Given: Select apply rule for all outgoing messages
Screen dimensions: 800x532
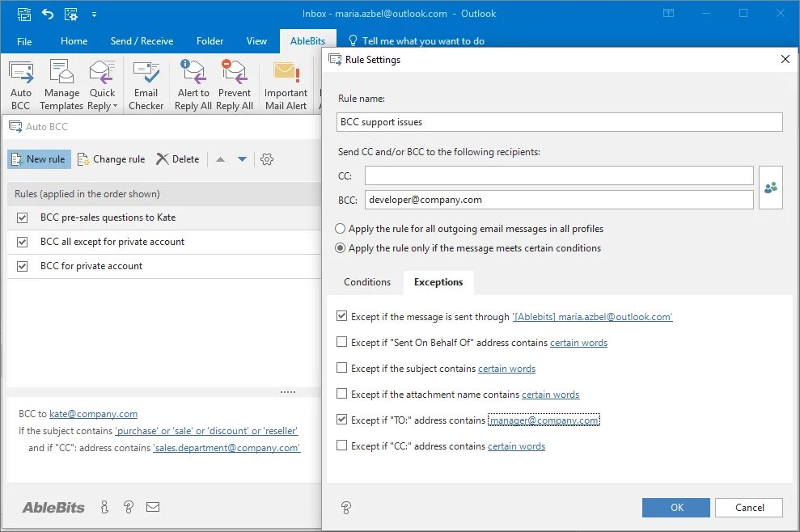Looking at the screenshot, I should (x=340, y=229).
